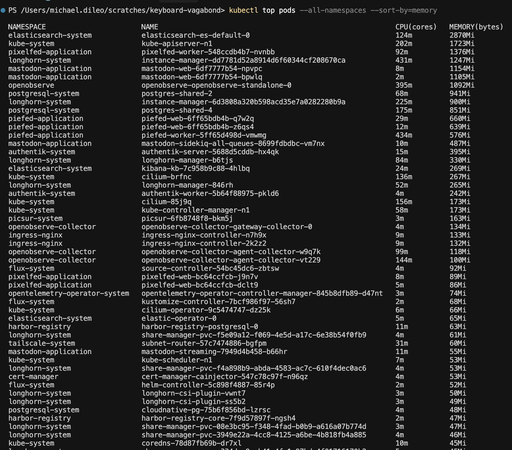The image size is (512, 450).
Task: Select pod mastodon-web-6df7777b54-npvpc
Action: click(202, 68)
